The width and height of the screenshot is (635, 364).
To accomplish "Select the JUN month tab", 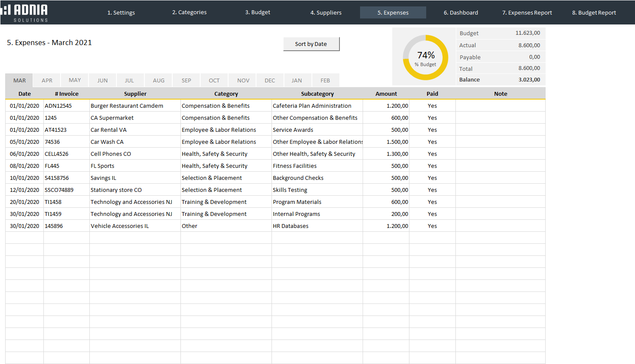I will pos(102,81).
